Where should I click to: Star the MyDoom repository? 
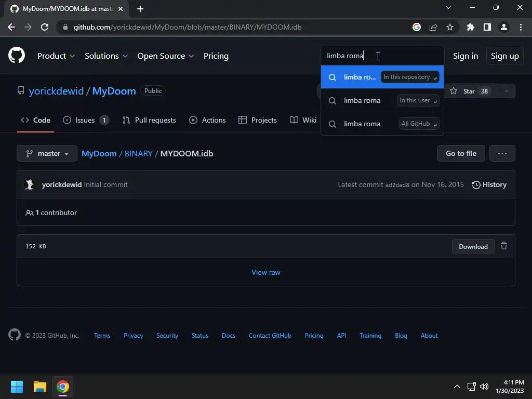[469, 91]
